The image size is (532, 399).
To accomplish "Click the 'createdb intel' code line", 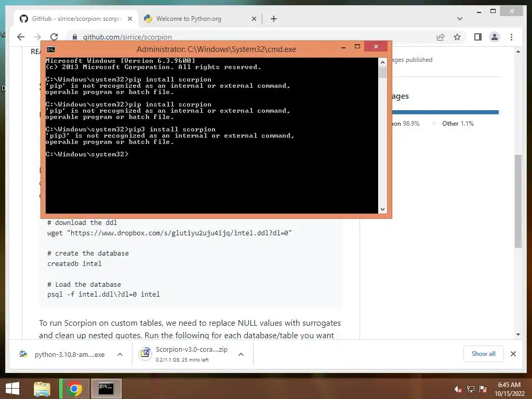I will coord(74,263).
